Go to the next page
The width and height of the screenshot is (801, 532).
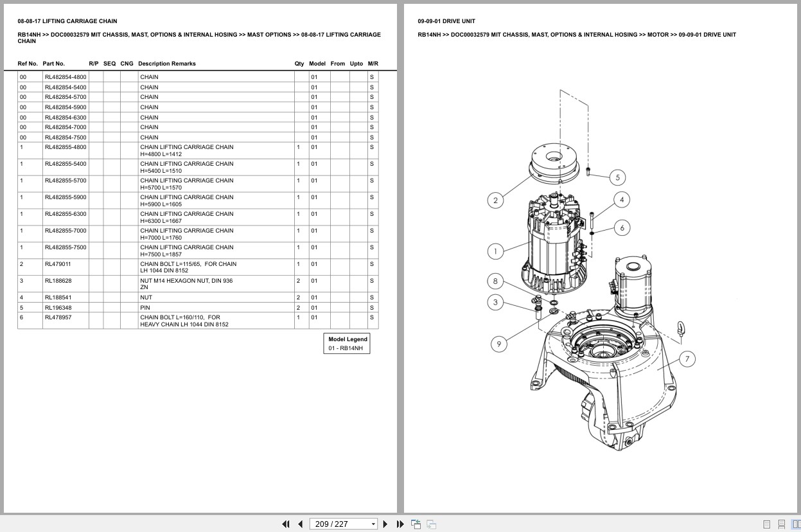point(385,524)
